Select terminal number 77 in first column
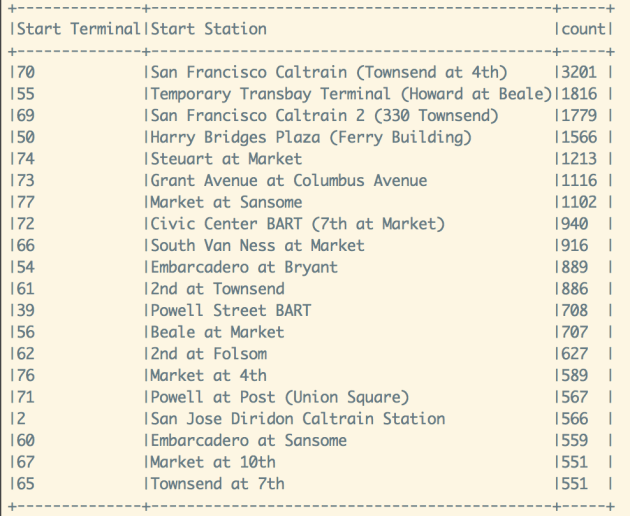The width and height of the screenshot is (630, 516). coord(24,202)
